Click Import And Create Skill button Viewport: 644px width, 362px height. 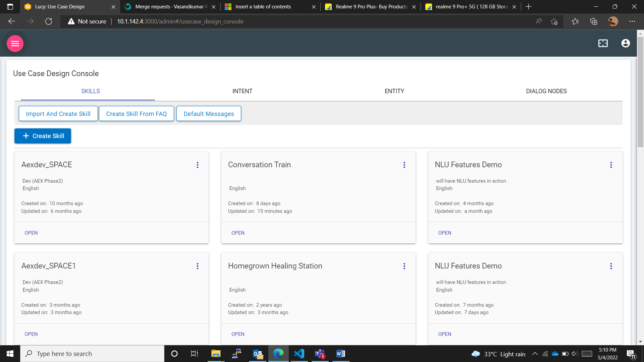pos(58,114)
